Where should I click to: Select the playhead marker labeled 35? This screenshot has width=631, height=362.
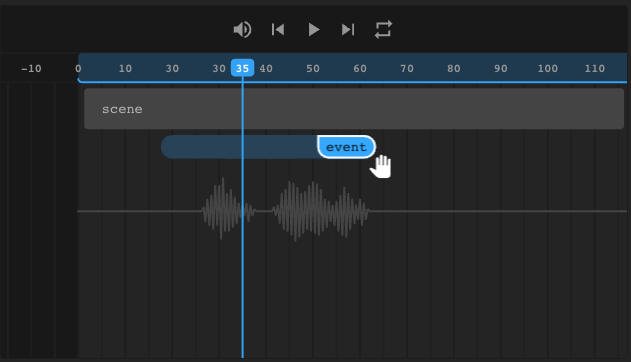coord(242,68)
